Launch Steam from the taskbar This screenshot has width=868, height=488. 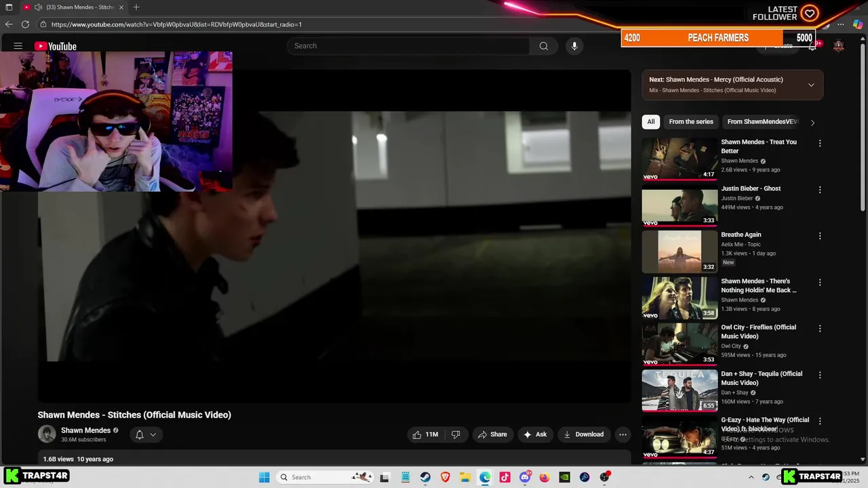425,477
